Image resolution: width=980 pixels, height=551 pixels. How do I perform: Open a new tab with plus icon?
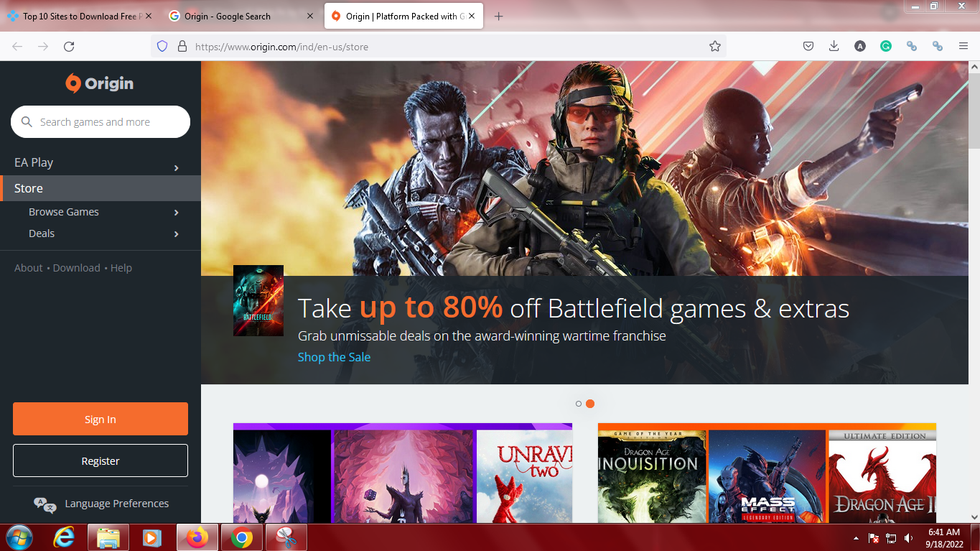coord(499,17)
